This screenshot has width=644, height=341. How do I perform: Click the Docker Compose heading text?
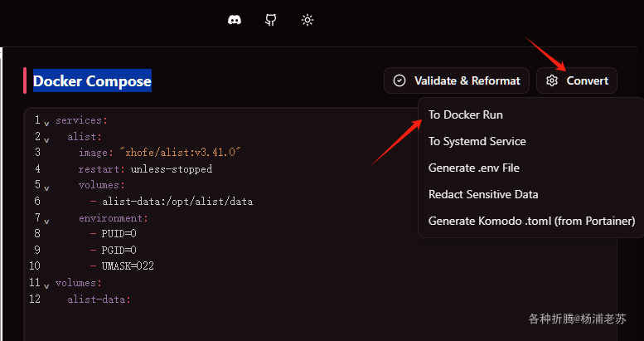coord(92,81)
